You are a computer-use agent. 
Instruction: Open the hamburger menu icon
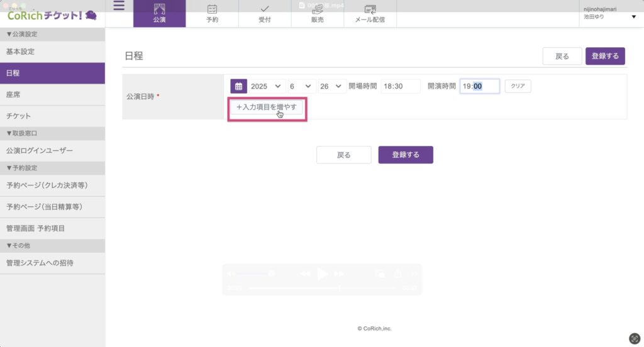(x=119, y=7)
